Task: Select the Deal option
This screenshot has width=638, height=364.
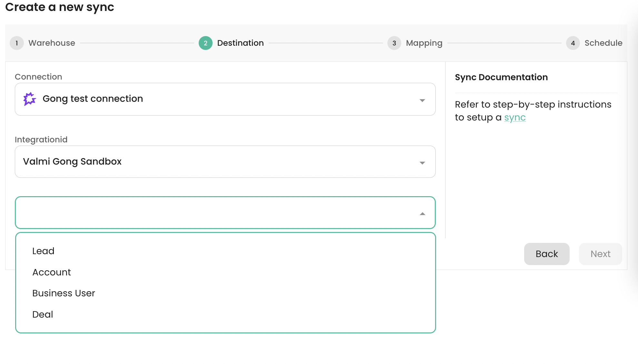Action: [43, 314]
